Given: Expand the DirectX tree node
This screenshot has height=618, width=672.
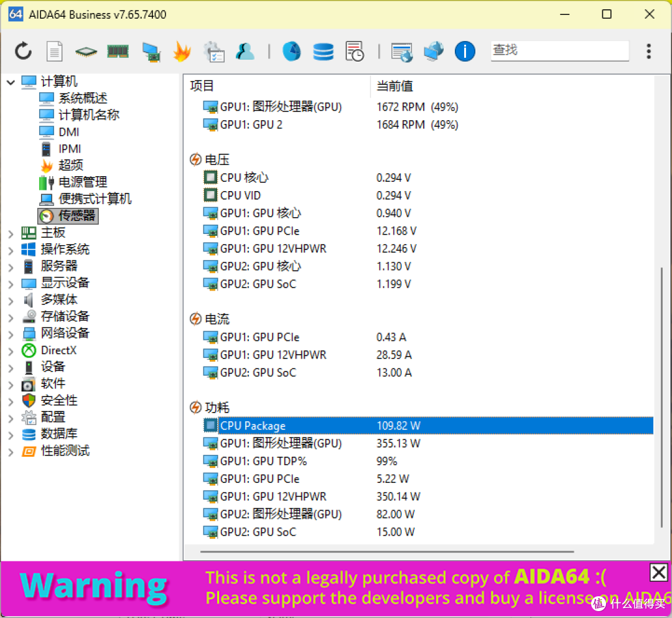Looking at the screenshot, I should pyautogui.click(x=11, y=351).
